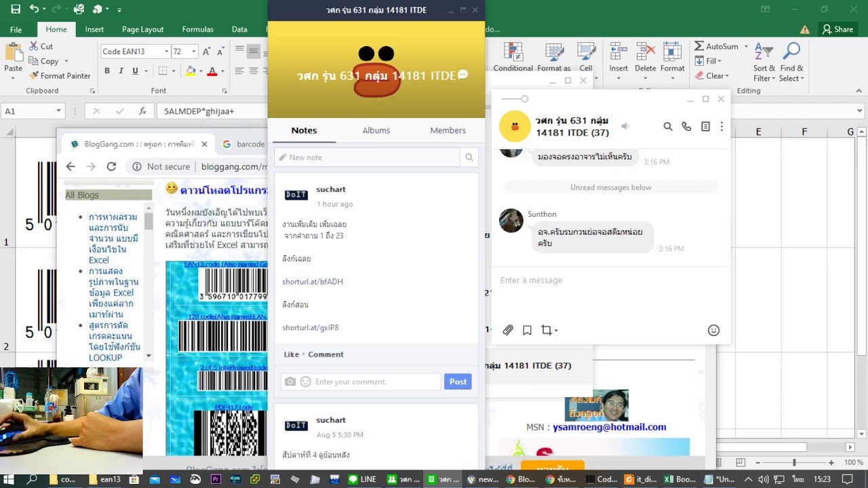Toggle left text alignment in Excel ribbon
The height and width of the screenshot is (488, 868).
tap(239, 70)
